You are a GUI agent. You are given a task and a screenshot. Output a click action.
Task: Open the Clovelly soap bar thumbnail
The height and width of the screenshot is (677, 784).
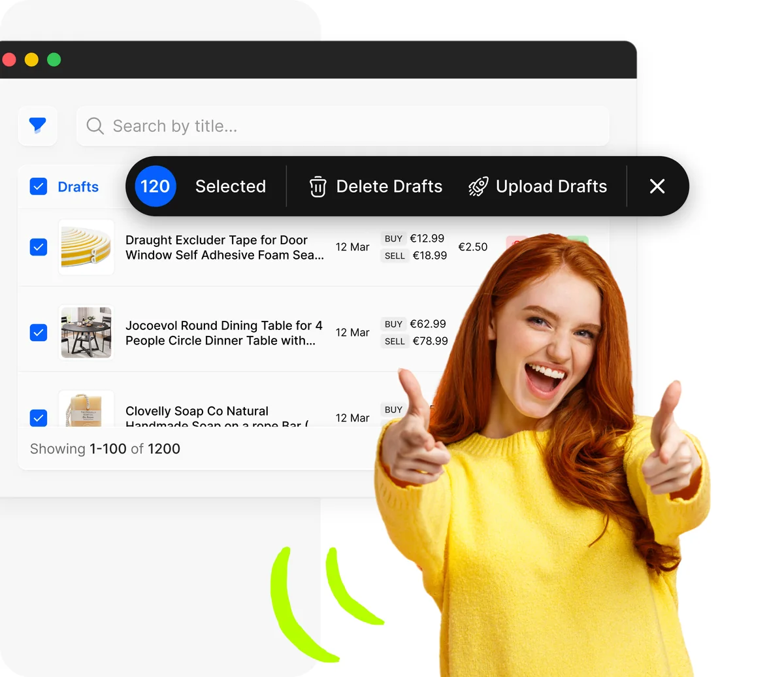86,409
